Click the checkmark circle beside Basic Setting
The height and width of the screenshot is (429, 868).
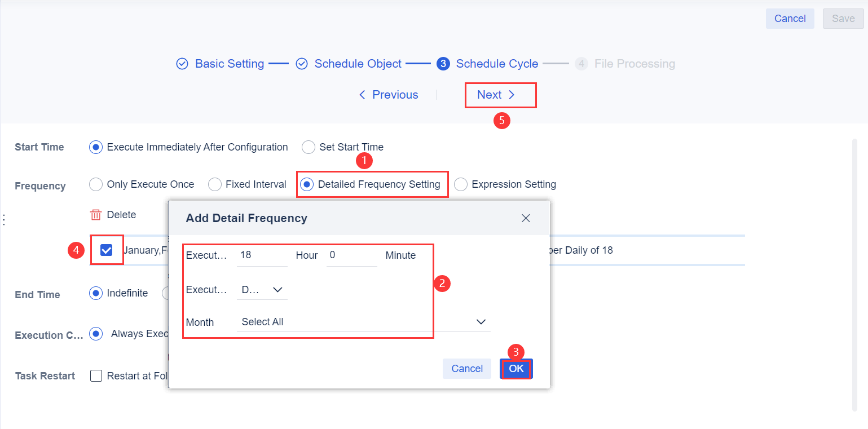click(182, 64)
